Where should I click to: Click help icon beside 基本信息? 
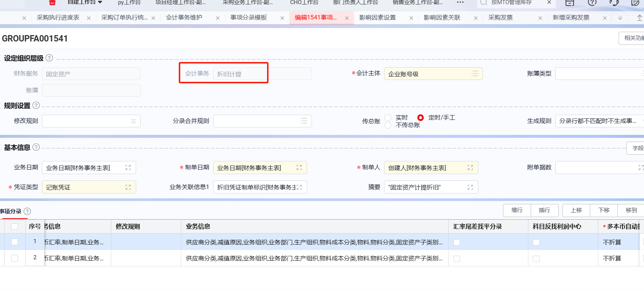pos(36,147)
